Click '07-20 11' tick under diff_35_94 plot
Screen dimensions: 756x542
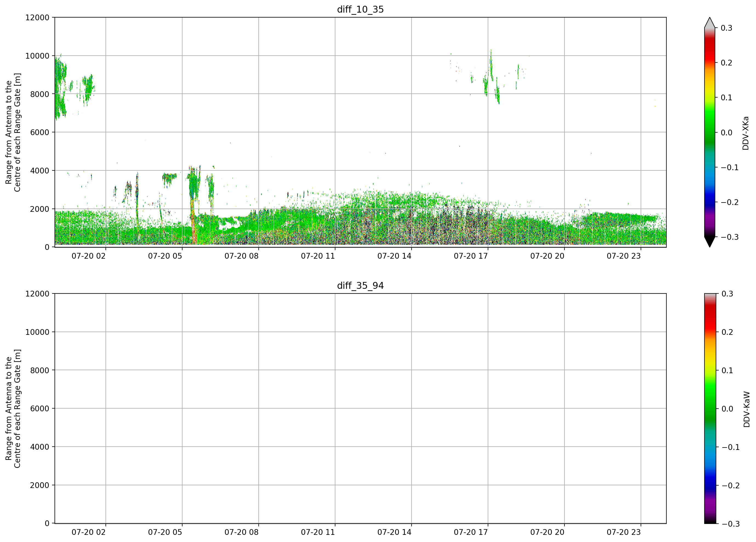[318, 532]
